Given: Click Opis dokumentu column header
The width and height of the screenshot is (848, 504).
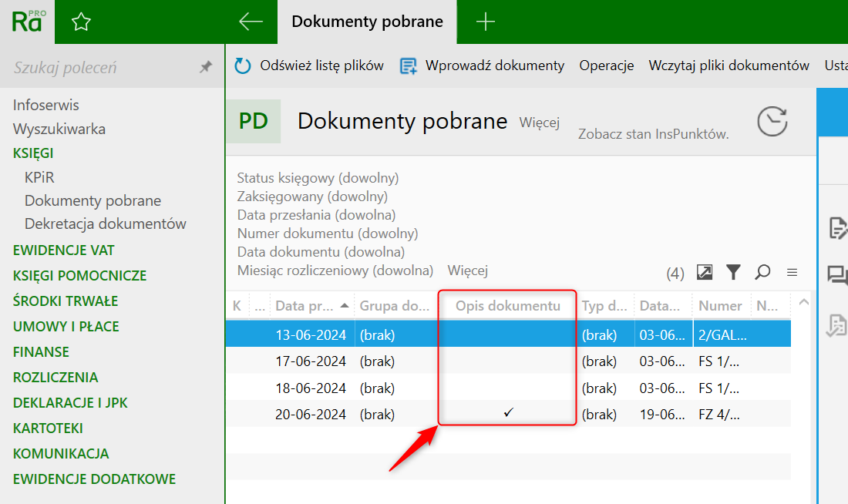Looking at the screenshot, I should [508, 306].
